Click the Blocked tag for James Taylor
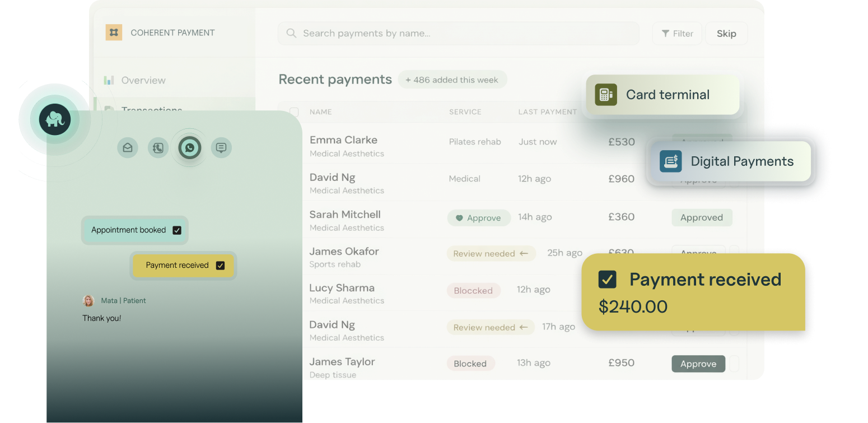Image resolution: width=868 pixels, height=423 pixels. click(470, 364)
